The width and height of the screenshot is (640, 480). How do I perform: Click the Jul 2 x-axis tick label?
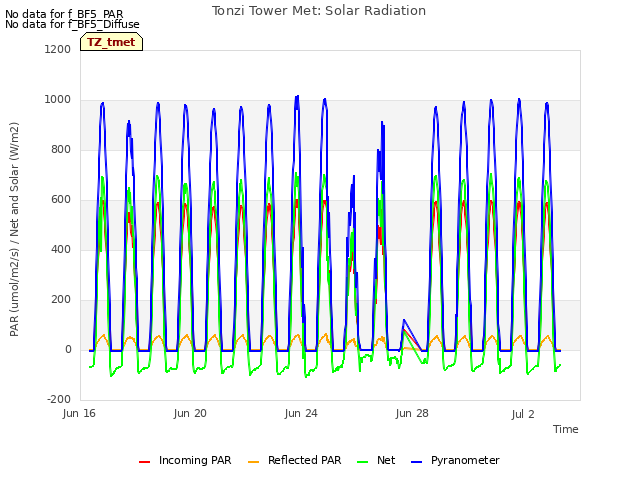tap(523, 414)
